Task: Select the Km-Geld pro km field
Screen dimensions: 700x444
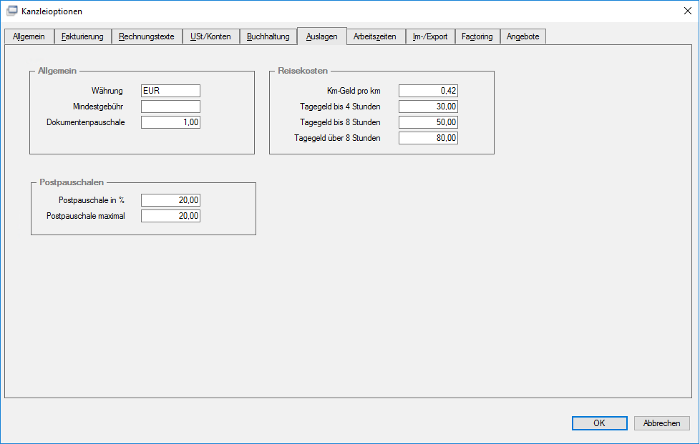Action: click(428, 91)
